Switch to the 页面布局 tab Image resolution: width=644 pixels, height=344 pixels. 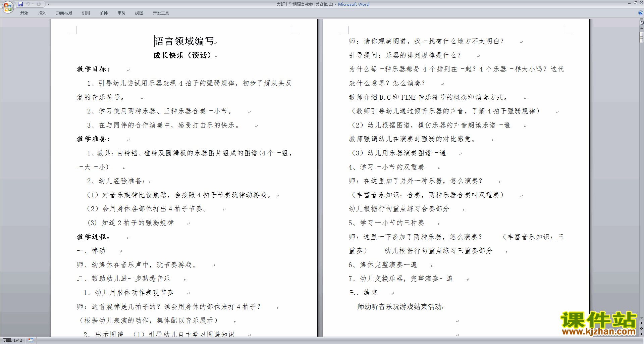64,13
